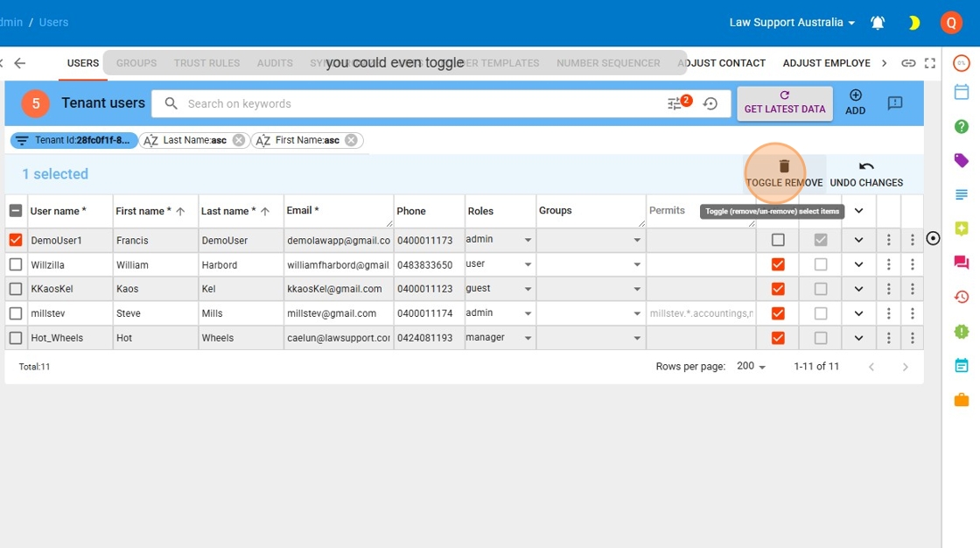This screenshot has width=980, height=548.
Task: Open pink chat bubbles icon
Action: coord(962,262)
